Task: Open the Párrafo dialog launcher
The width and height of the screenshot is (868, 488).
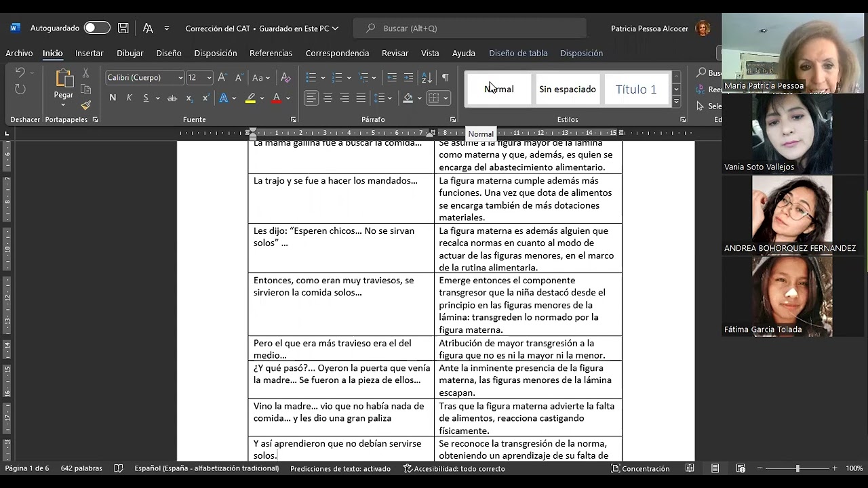Action: click(453, 120)
